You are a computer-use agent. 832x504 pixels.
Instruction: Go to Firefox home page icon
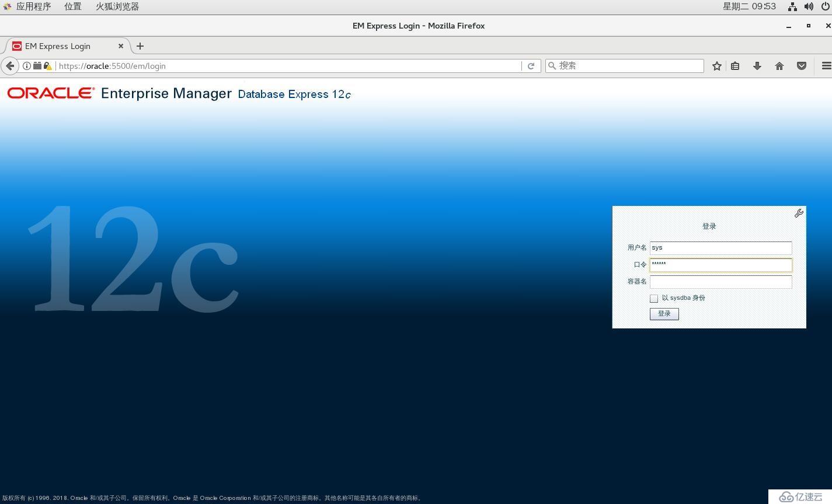779,66
